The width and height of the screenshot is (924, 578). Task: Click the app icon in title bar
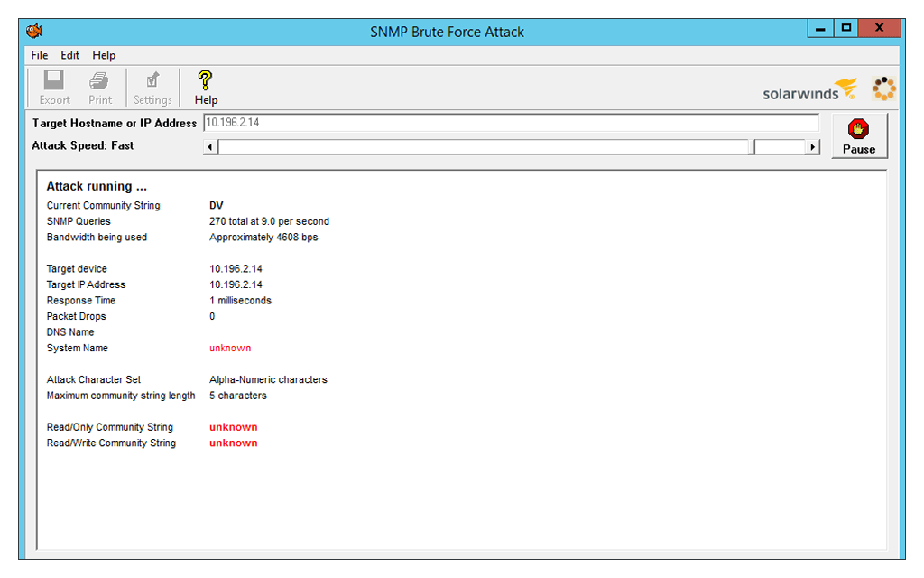pyautogui.click(x=34, y=31)
